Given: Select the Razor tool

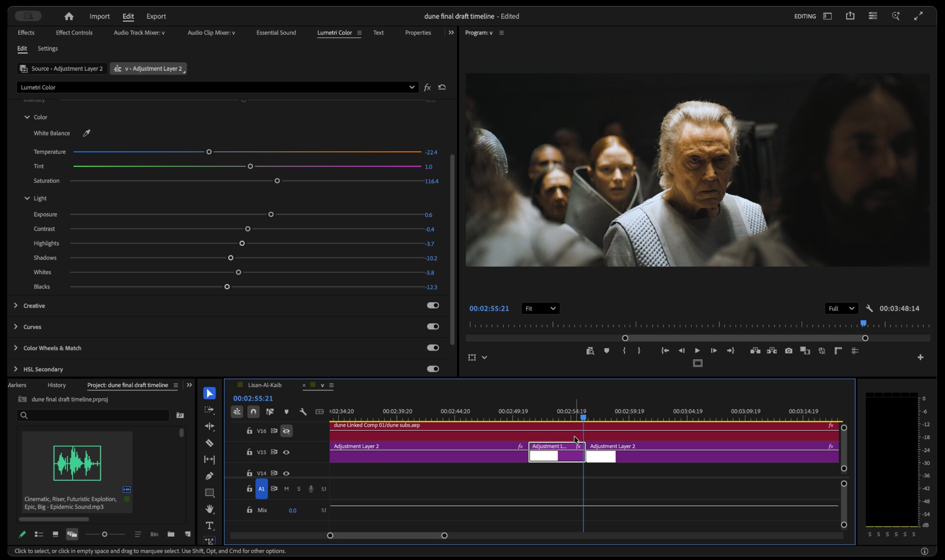Looking at the screenshot, I should (x=209, y=443).
